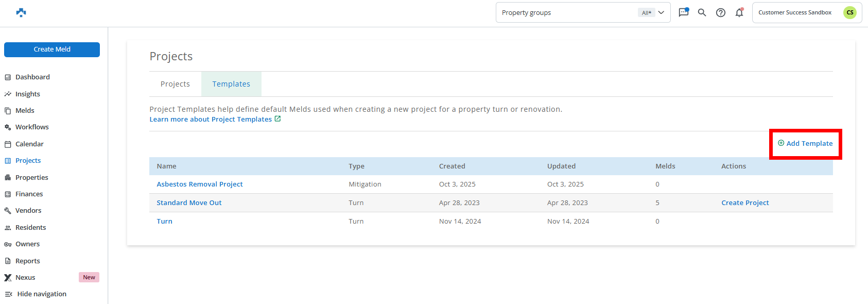Click the search magnifier icon
This screenshot has width=868, height=304.
(702, 12)
